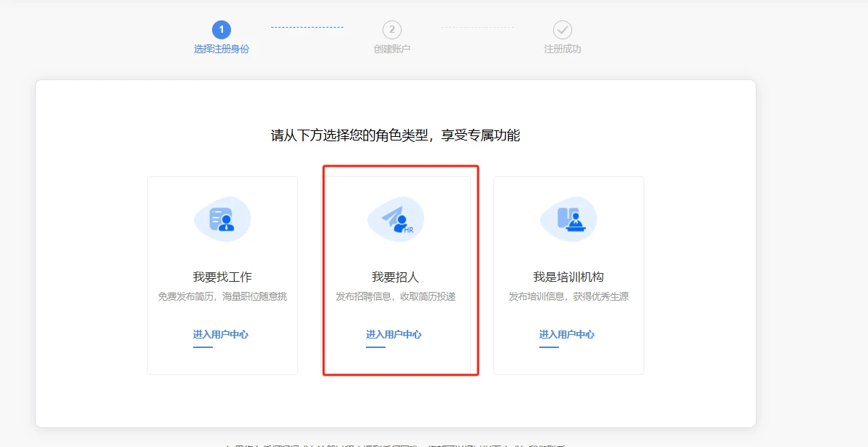Open 进入用户中心 under 我要招人
868x447 pixels.
click(x=394, y=334)
